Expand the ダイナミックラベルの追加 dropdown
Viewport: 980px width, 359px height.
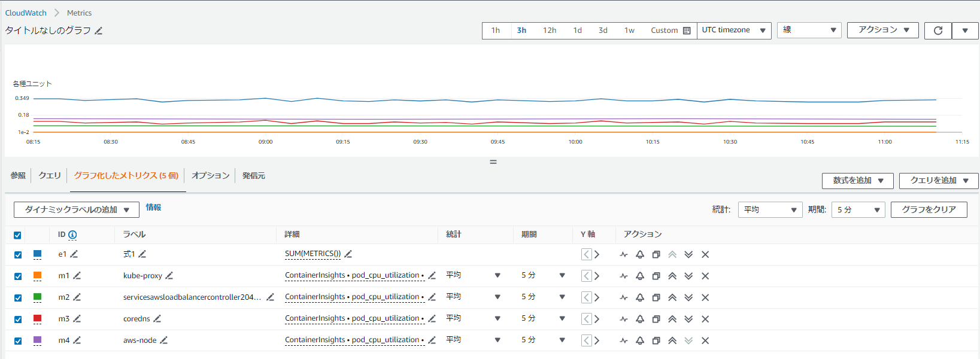(77, 209)
